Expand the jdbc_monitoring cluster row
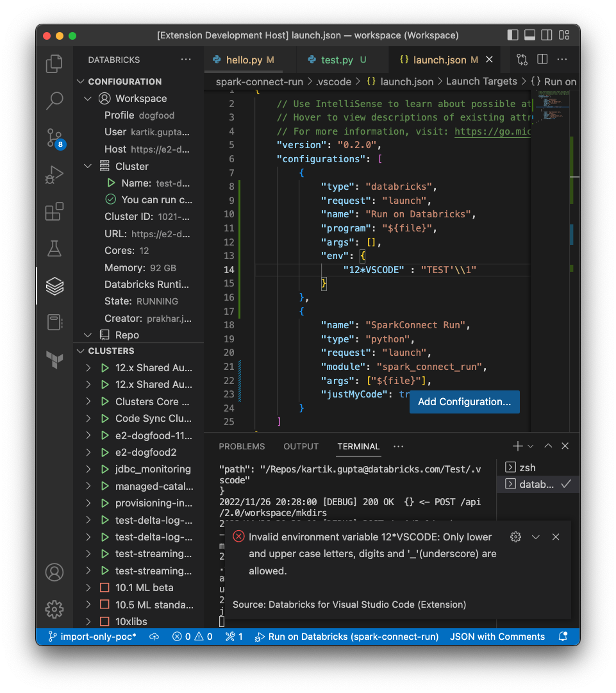 click(x=88, y=469)
